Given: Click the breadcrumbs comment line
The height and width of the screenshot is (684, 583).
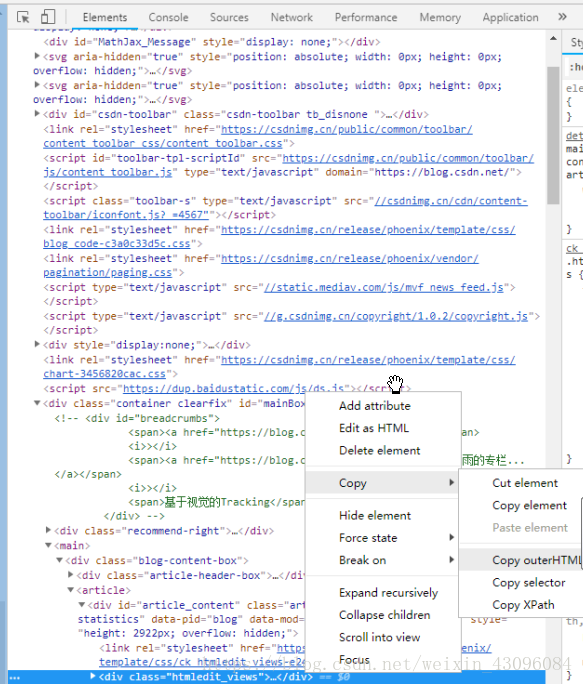Looking at the screenshot, I should point(137,418).
